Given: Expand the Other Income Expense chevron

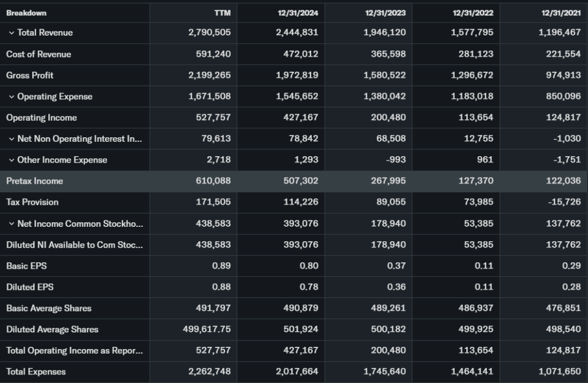Looking at the screenshot, I should pos(11,160).
